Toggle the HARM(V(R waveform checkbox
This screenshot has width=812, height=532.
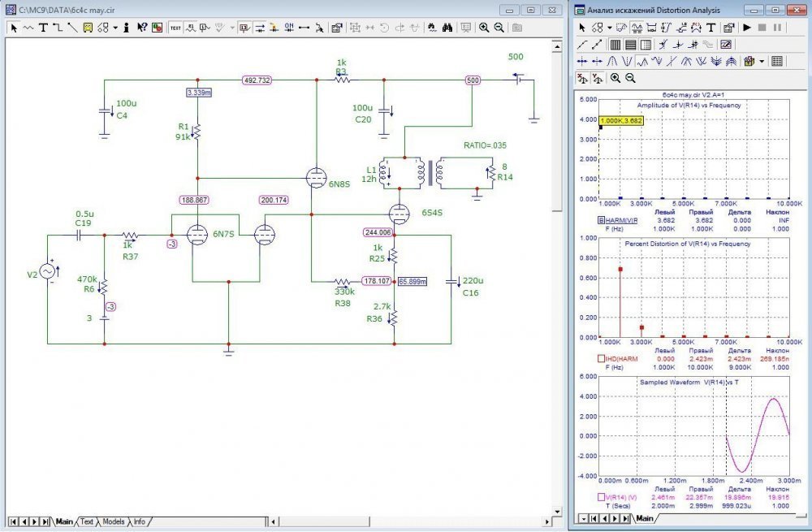tap(601, 220)
